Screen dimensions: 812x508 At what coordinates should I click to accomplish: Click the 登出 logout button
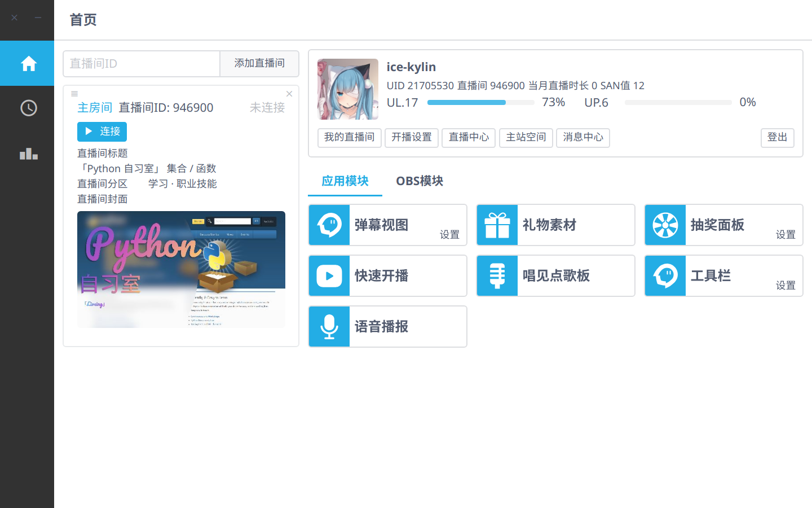click(x=777, y=137)
